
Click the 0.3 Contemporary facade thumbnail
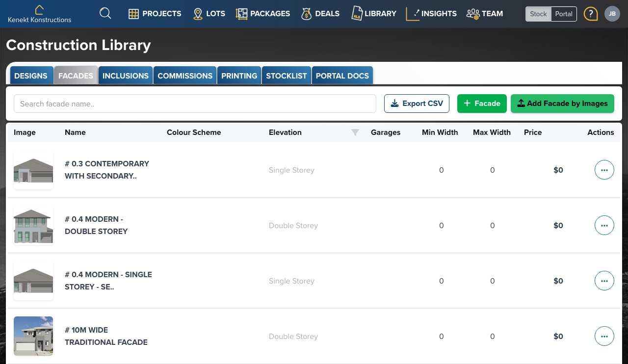[33, 170]
